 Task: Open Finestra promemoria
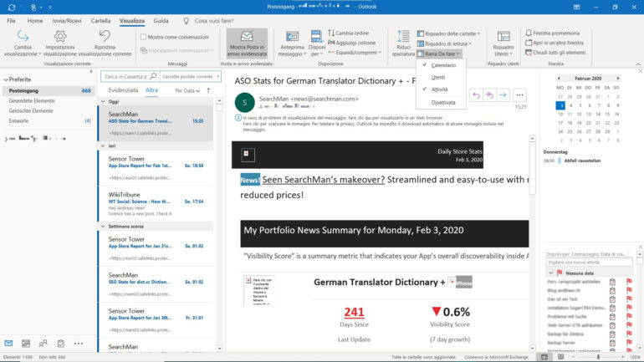552,33
